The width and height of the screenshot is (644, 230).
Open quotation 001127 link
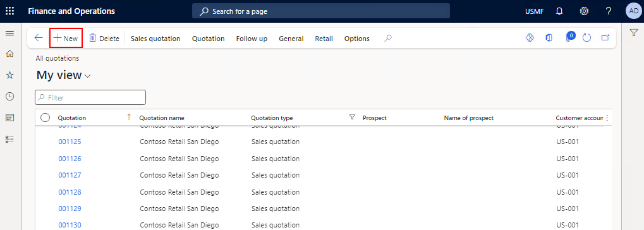(70, 175)
